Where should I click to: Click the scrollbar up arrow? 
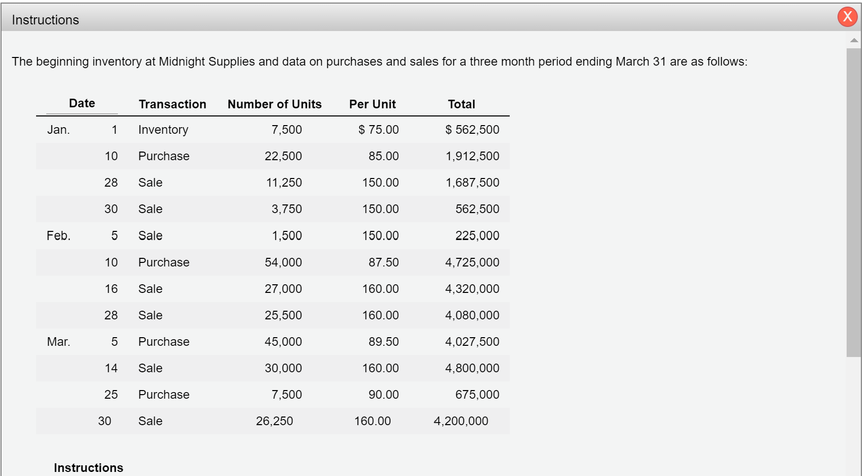854,40
